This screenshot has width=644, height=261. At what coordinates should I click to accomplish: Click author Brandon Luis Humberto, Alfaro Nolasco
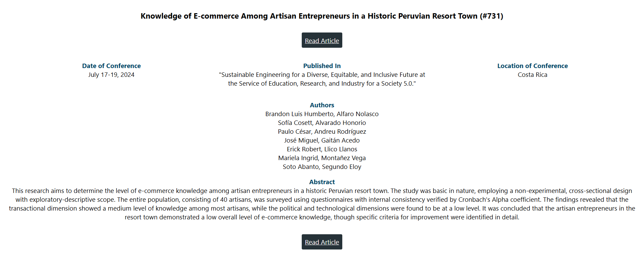(322, 114)
